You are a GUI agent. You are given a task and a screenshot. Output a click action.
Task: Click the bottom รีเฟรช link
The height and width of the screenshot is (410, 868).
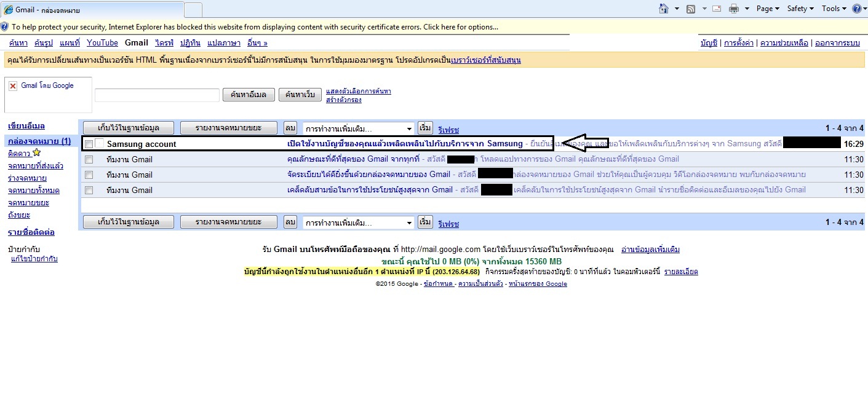(x=448, y=224)
